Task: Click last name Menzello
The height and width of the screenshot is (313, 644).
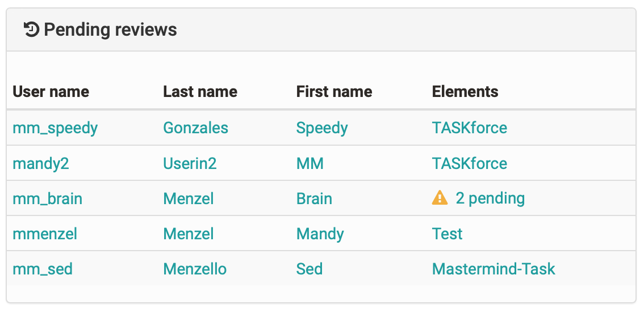Action: (195, 269)
